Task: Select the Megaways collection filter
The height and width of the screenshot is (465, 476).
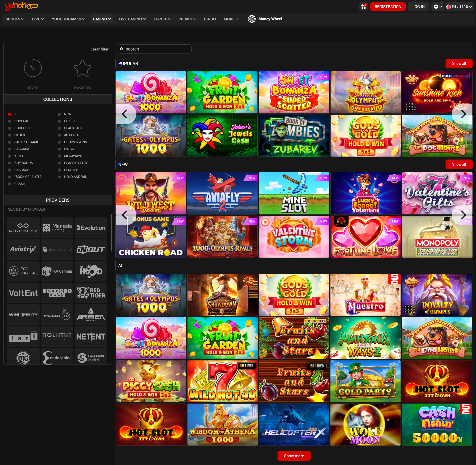Action: (x=73, y=156)
